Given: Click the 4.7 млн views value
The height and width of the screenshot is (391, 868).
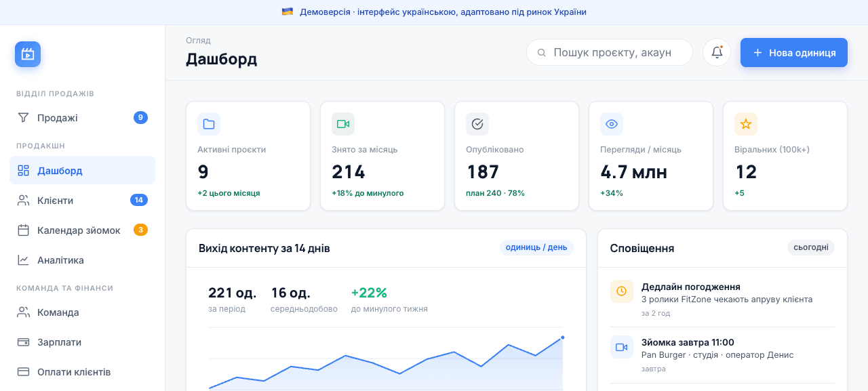Looking at the screenshot, I should [633, 172].
